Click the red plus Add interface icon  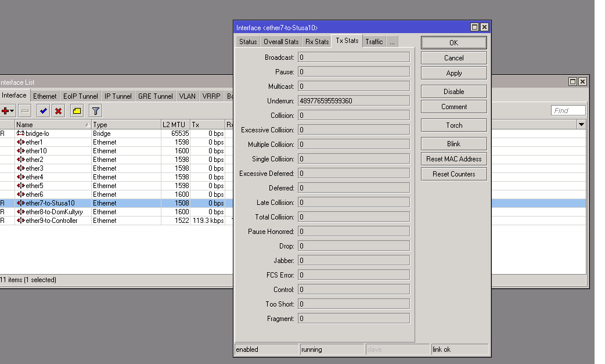6,111
